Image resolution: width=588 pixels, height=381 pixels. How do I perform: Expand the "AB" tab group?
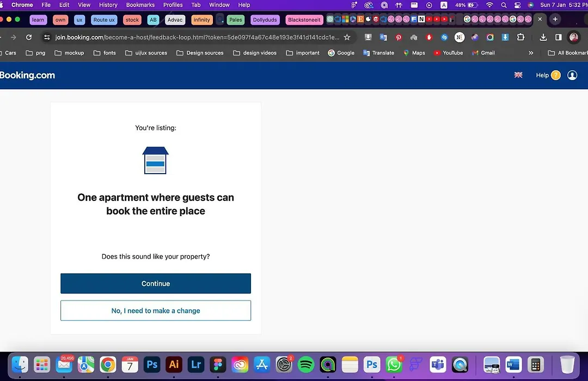click(x=153, y=20)
